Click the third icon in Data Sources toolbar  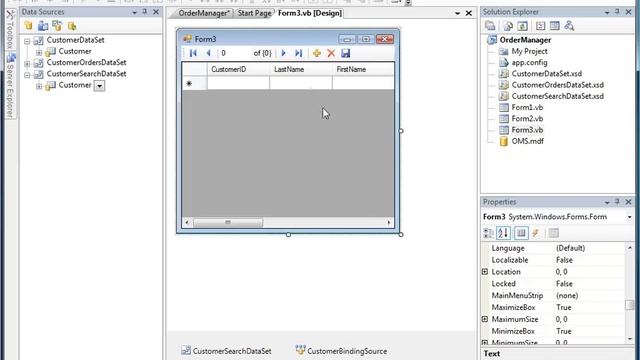tap(57, 26)
